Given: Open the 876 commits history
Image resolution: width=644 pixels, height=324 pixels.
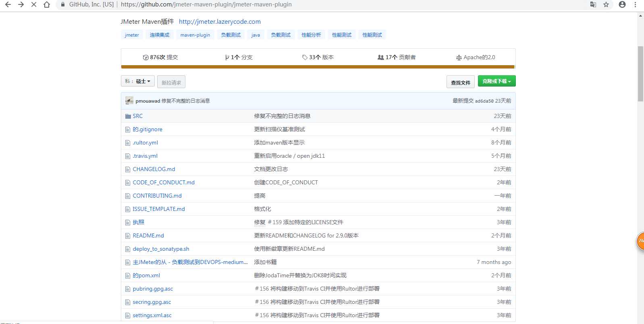Looking at the screenshot, I should [x=160, y=57].
